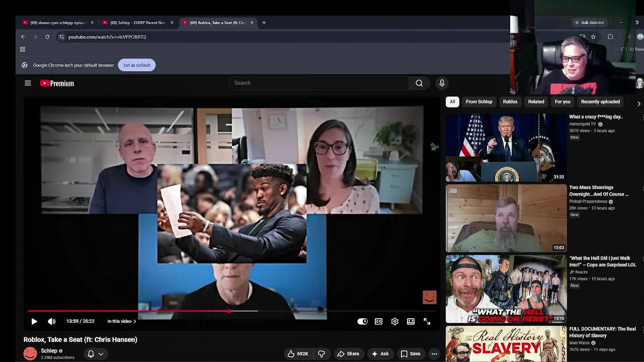Select the For you chip
Image resolution: width=644 pixels, height=362 pixels.
(x=562, y=102)
